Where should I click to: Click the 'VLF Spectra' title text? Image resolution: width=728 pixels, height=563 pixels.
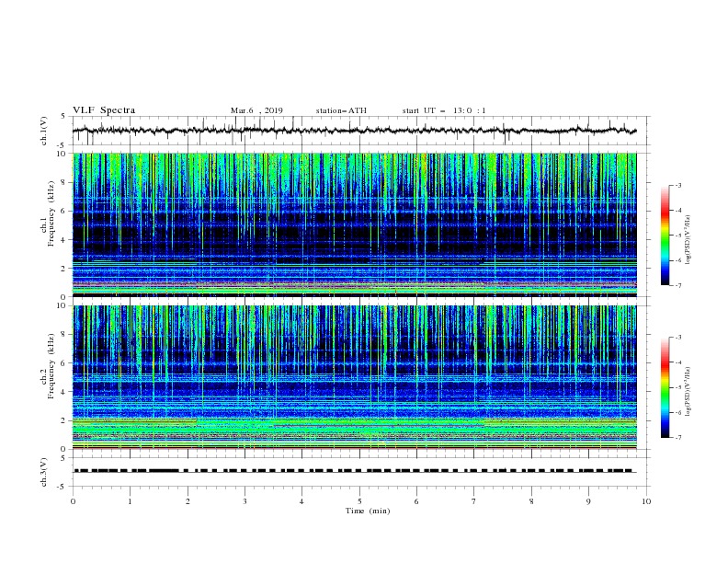coord(104,110)
